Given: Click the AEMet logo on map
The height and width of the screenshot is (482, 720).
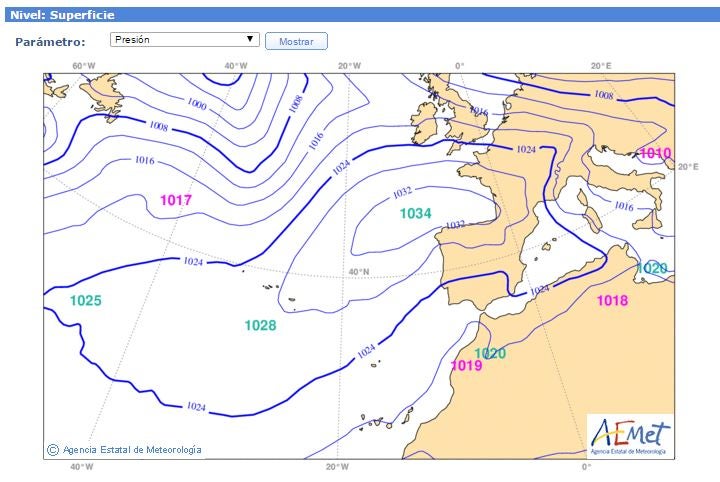Looking at the screenshot, I should [x=629, y=435].
